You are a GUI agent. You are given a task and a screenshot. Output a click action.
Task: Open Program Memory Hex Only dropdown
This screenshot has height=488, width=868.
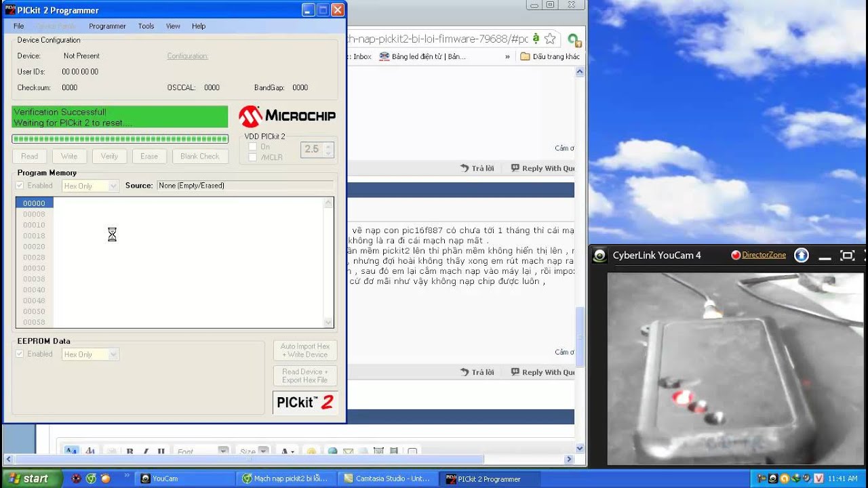[90, 186]
